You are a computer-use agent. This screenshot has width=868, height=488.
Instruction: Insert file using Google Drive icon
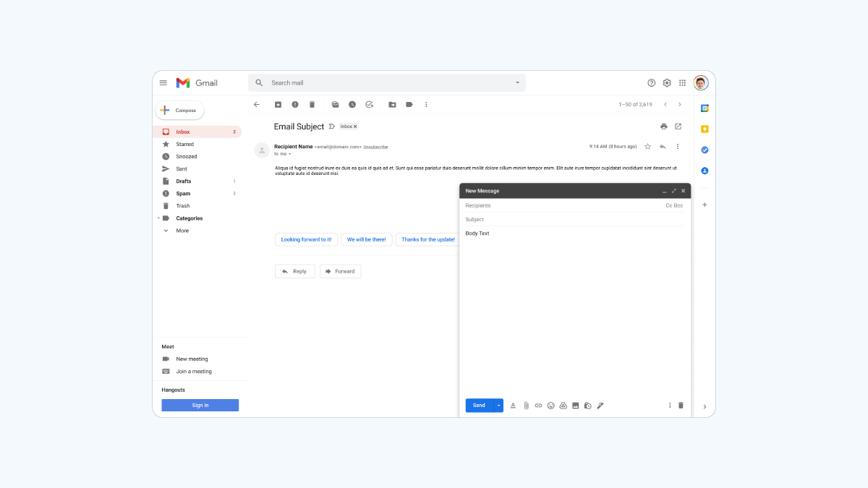(x=563, y=406)
